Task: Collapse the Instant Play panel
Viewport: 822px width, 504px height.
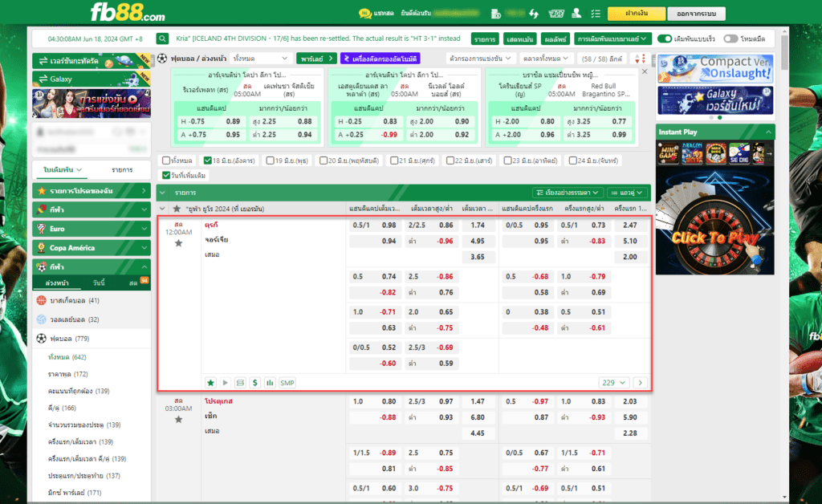Action: [768, 132]
